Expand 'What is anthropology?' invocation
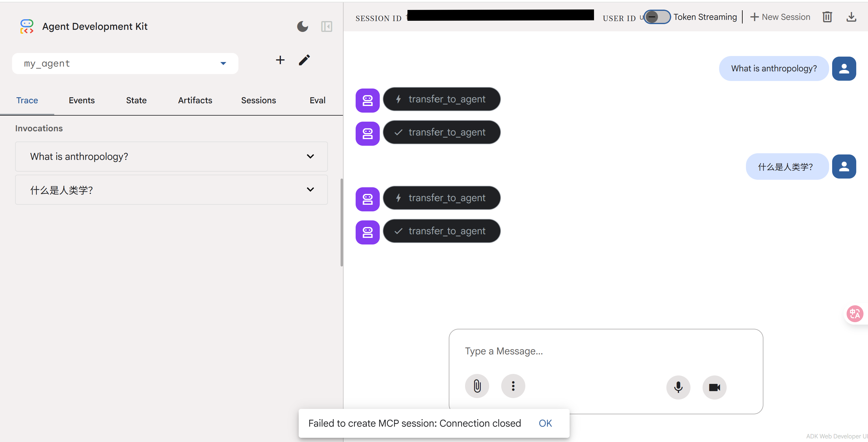The width and height of the screenshot is (868, 442). [x=171, y=157]
